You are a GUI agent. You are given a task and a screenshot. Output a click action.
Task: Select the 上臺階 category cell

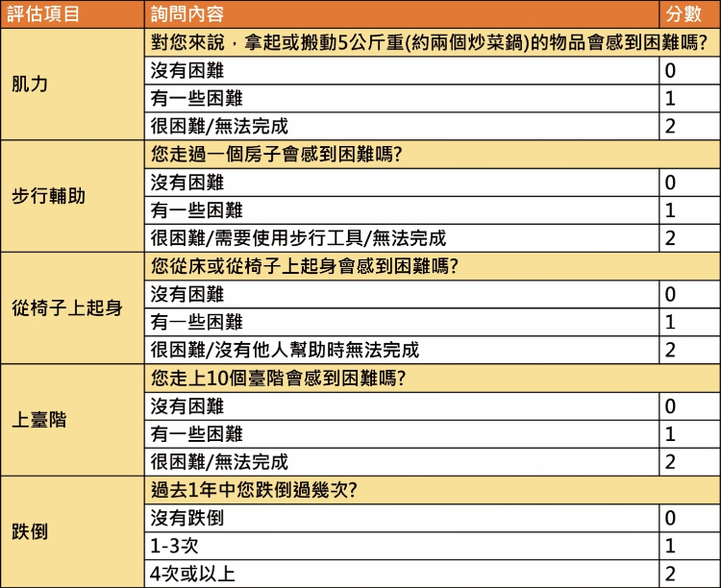72,420
